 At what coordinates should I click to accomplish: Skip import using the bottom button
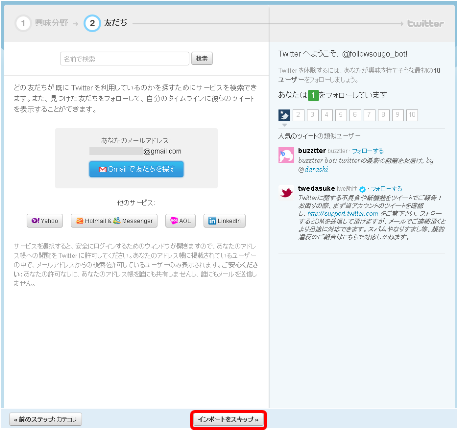(228, 419)
